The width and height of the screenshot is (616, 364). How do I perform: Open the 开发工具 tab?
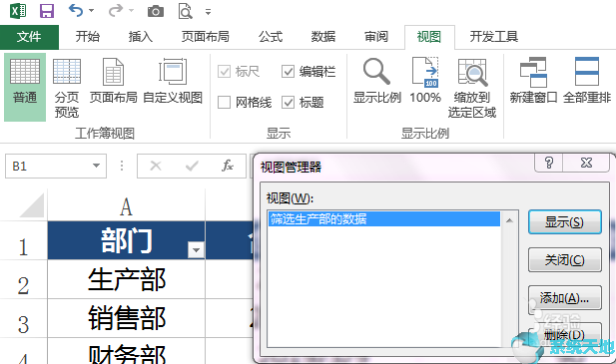pyautogui.click(x=494, y=37)
